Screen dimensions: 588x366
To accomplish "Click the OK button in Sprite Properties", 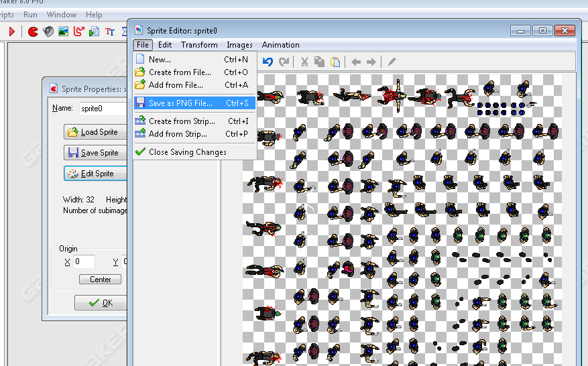I will (101, 302).
